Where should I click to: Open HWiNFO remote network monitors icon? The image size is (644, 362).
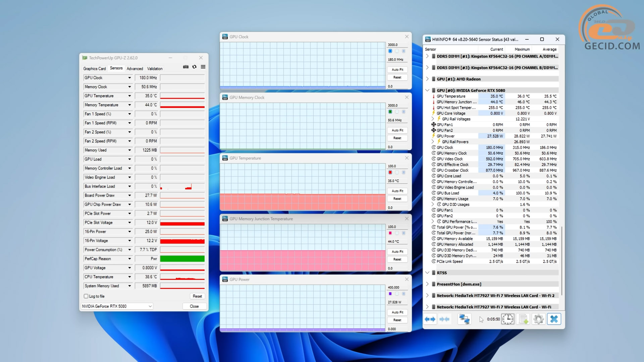pyautogui.click(x=465, y=319)
